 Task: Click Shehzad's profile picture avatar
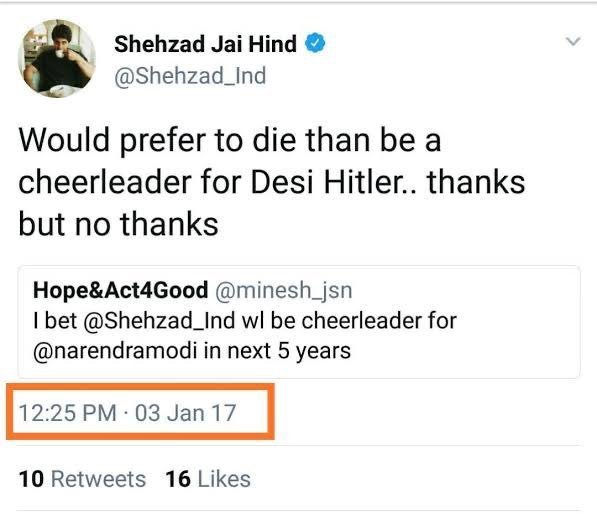[57, 59]
